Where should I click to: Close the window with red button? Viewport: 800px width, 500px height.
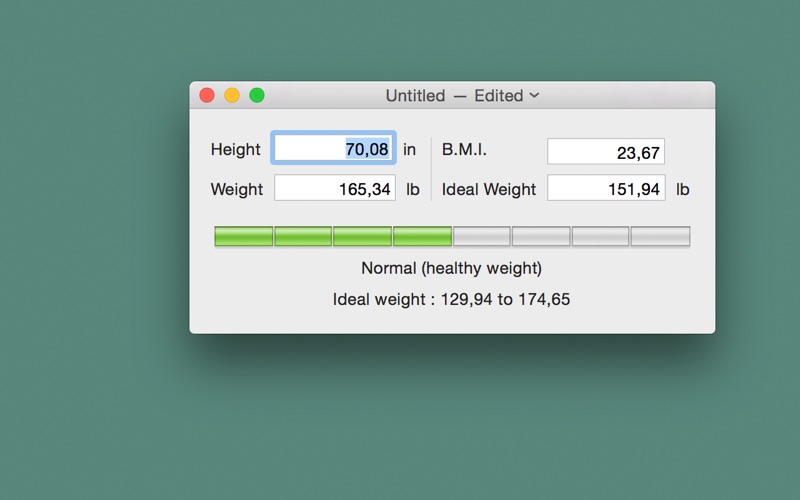point(207,95)
